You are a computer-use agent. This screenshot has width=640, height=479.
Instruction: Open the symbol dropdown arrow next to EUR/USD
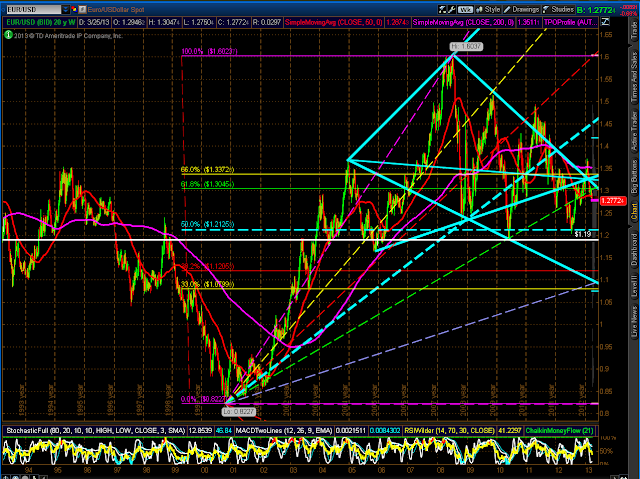click(x=66, y=9)
